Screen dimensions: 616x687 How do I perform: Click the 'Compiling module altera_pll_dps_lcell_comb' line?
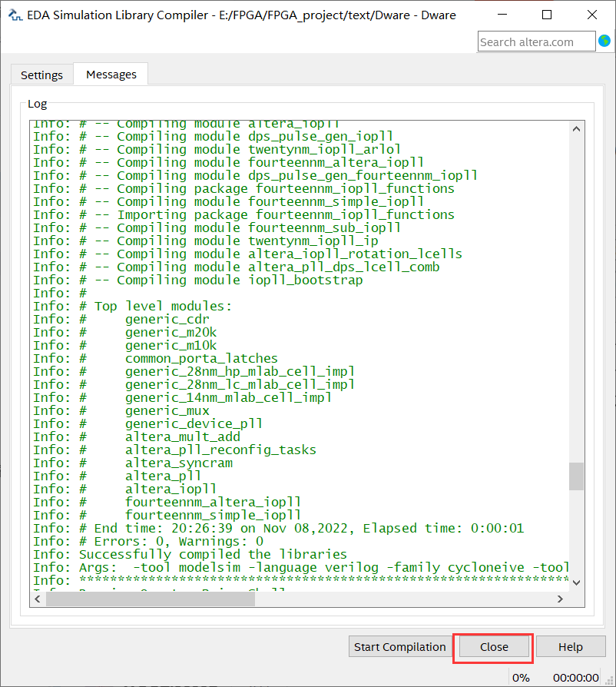[x=237, y=267]
